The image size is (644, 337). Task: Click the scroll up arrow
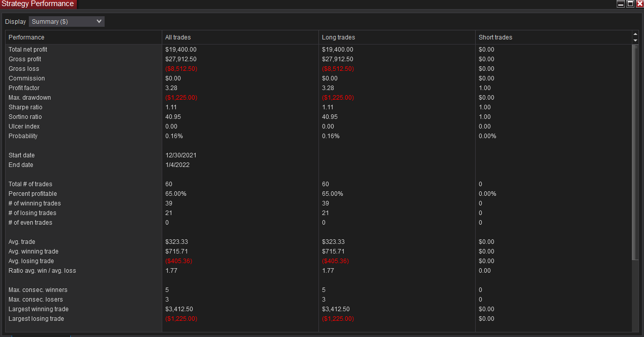pos(635,34)
